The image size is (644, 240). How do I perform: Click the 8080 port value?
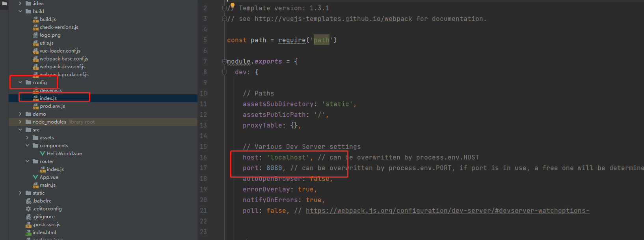point(274,168)
